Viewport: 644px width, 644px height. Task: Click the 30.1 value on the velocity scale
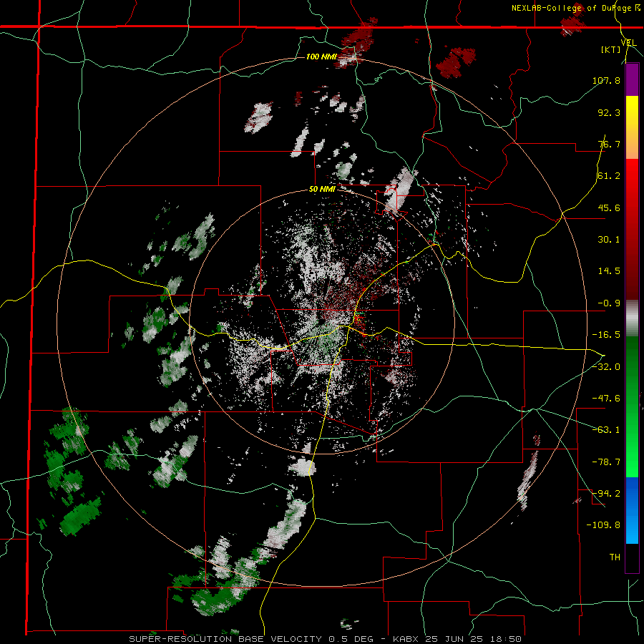pos(609,240)
